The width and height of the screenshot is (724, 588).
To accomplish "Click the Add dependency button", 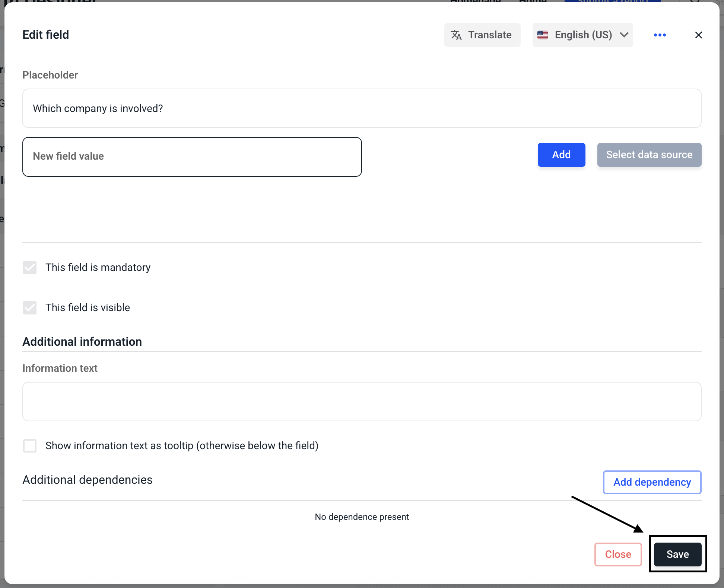I will click(652, 482).
